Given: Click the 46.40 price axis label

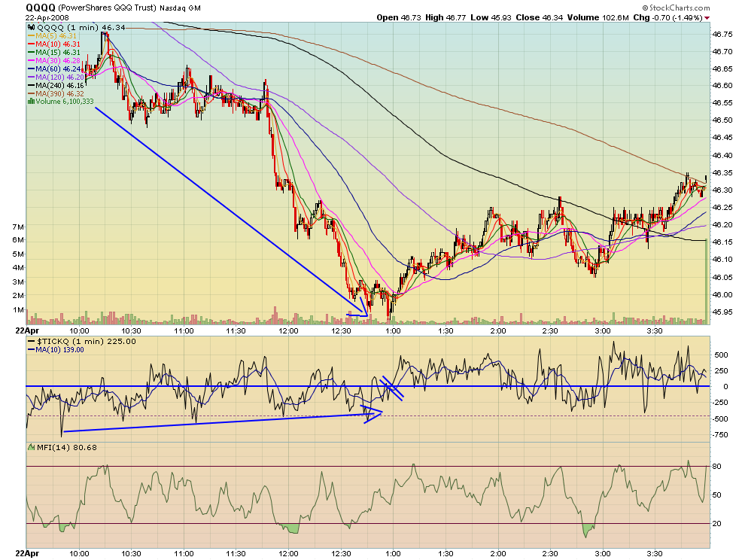Looking at the screenshot, I should coord(722,156).
